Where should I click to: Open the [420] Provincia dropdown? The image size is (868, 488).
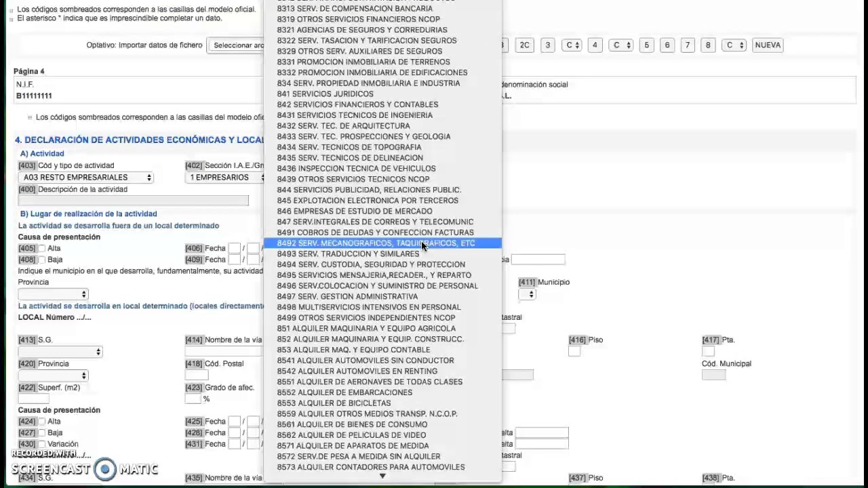point(54,375)
